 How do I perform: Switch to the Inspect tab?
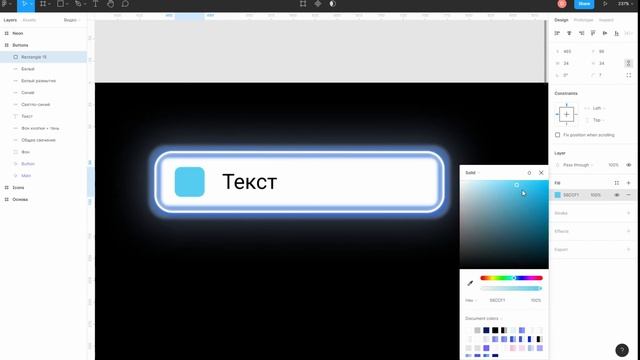click(606, 20)
